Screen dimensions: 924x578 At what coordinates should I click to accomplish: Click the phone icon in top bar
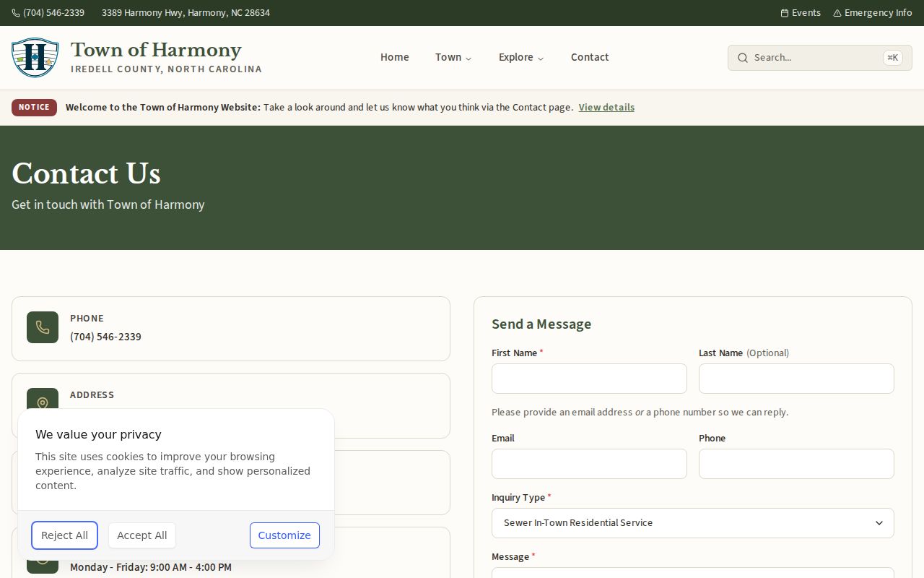coord(16,13)
